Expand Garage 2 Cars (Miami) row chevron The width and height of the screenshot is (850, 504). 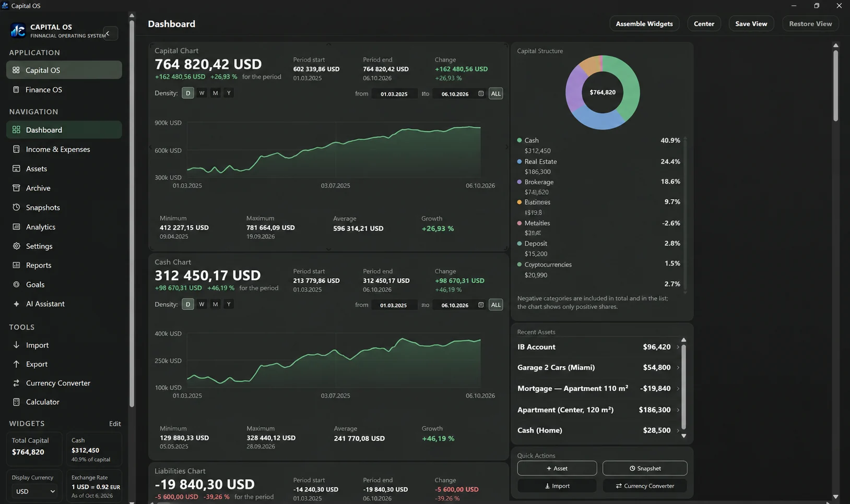point(678,367)
